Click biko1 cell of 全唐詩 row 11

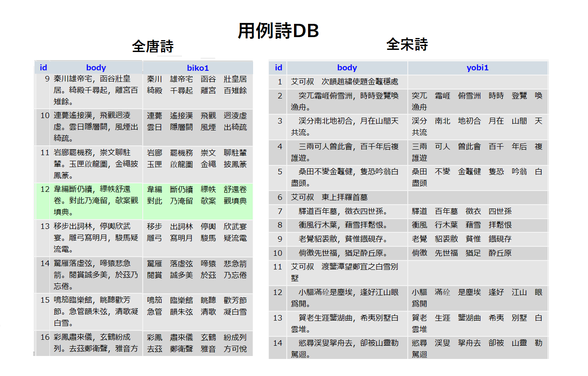tap(198, 165)
